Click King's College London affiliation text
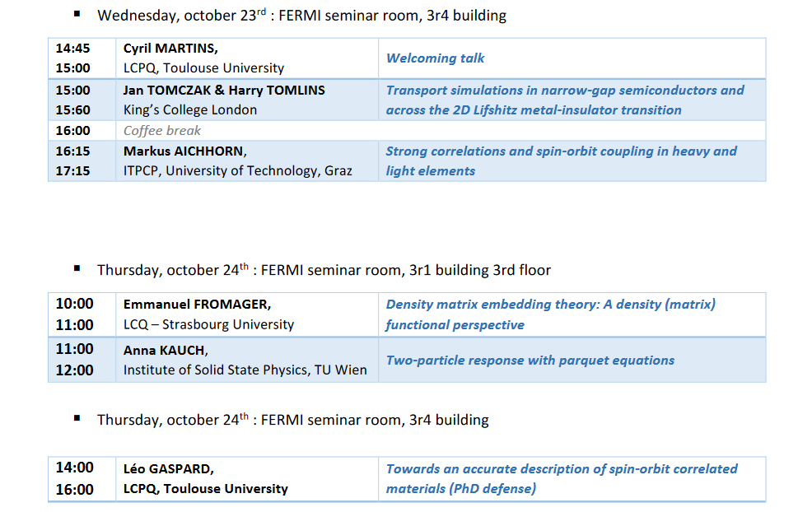This screenshot has height=512, width=812. (190, 109)
